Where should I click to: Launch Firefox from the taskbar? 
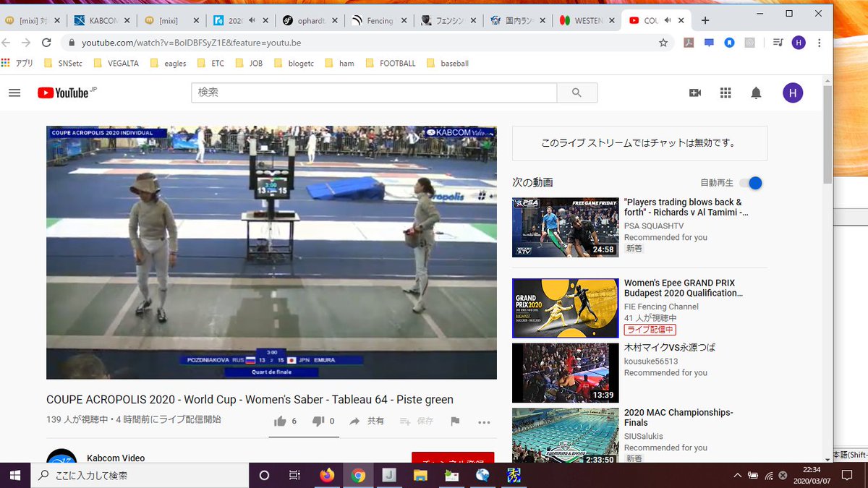[x=327, y=475]
